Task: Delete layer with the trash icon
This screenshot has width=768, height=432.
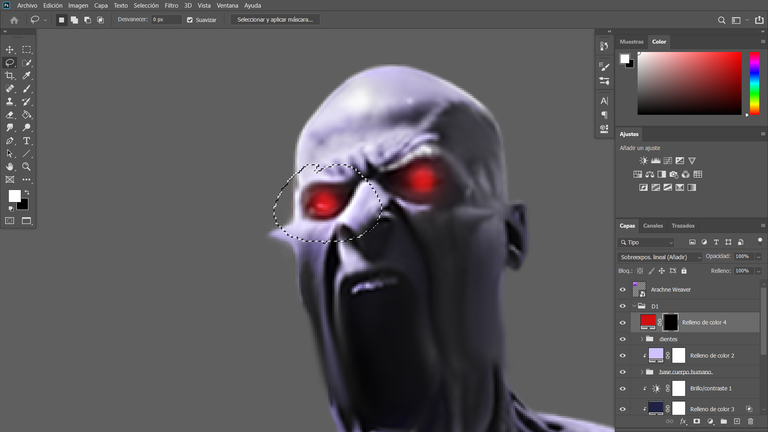Action: click(x=750, y=421)
